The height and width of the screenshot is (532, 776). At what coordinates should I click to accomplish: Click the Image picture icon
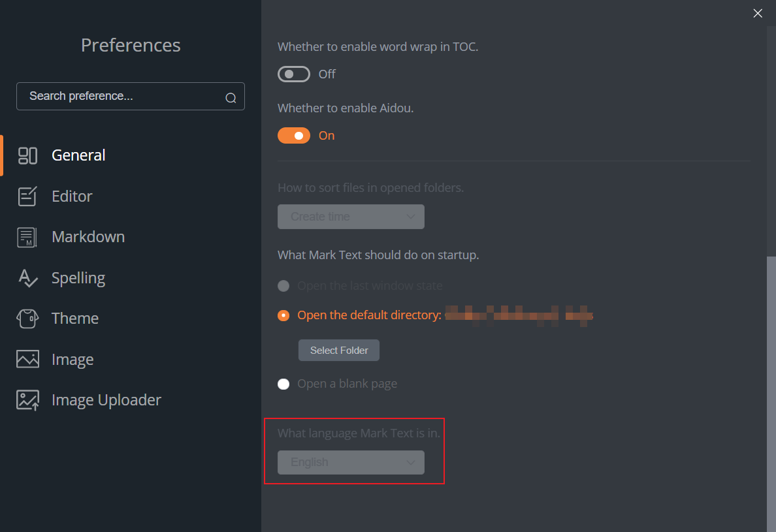27,360
